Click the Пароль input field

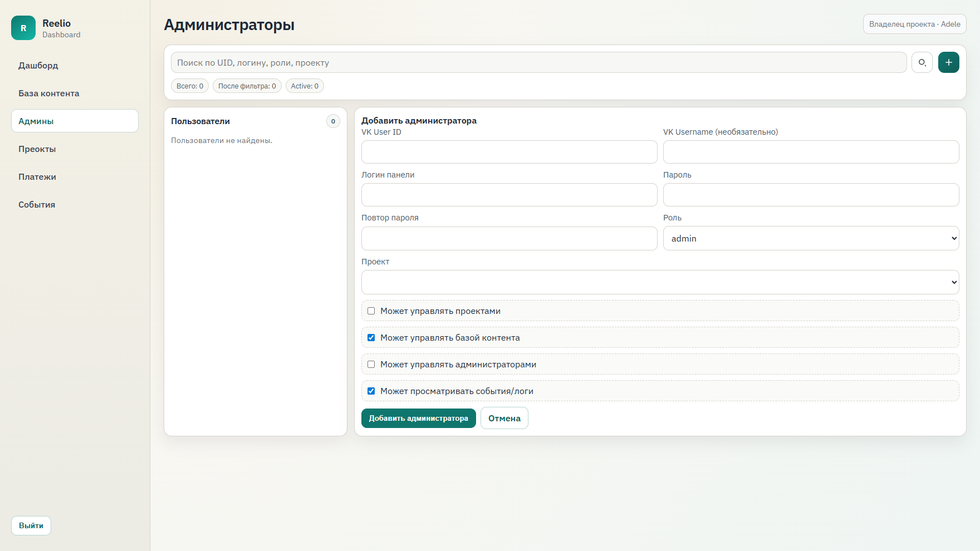811,195
